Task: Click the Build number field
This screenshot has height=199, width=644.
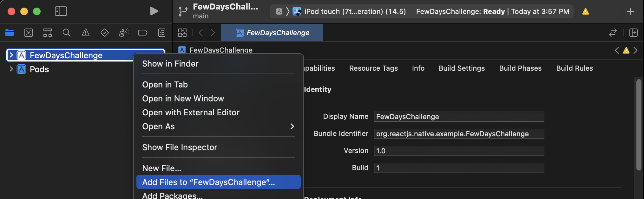Action: [x=459, y=168]
